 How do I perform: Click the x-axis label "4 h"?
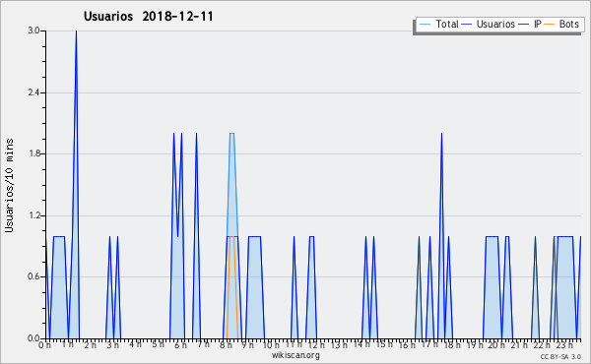point(135,344)
